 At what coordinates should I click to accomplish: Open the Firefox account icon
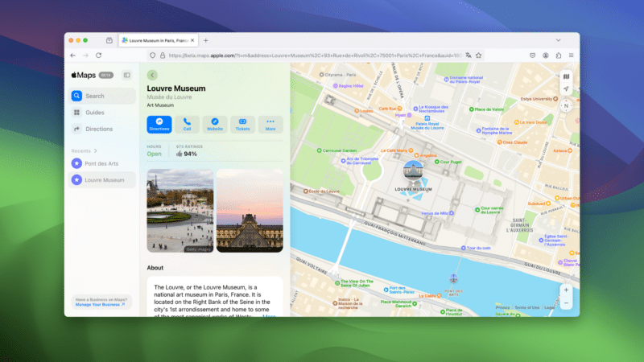(546, 56)
